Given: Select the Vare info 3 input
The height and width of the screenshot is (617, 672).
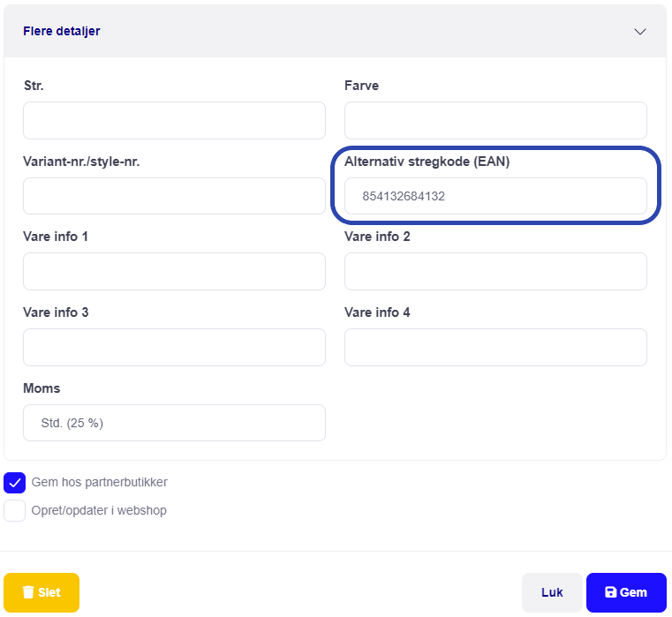Looking at the screenshot, I should coord(175,348).
